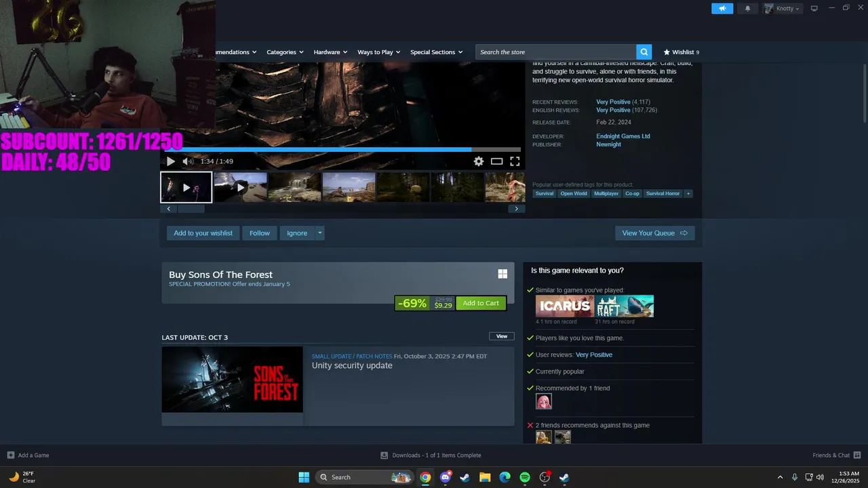Click the plus button after tags
Image resolution: width=868 pixels, height=488 pixels.
click(688, 194)
